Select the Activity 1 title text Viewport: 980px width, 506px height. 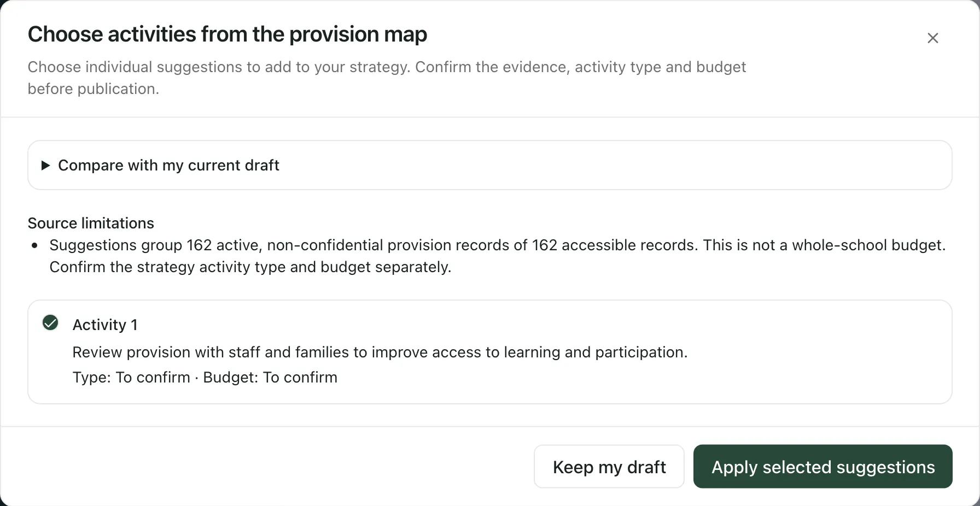click(x=105, y=325)
